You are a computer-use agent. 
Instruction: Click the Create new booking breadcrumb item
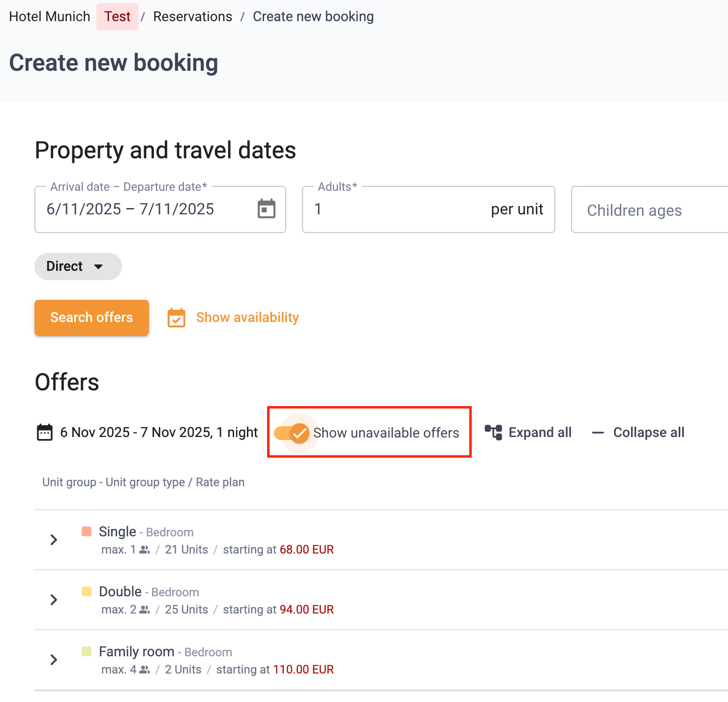pos(313,17)
